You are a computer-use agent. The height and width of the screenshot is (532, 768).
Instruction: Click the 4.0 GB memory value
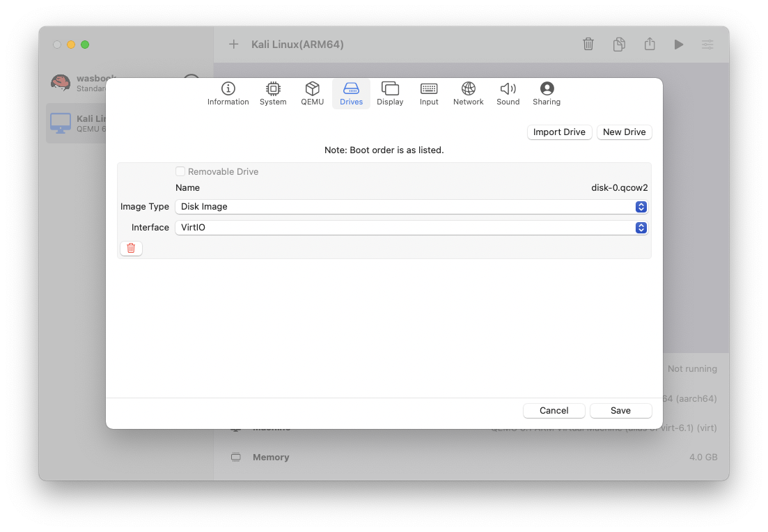[x=703, y=457]
